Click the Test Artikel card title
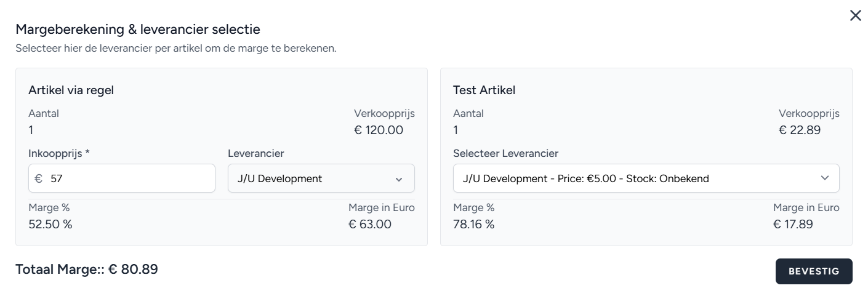The width and height of the screenshot is (868, 296). (x=484, y=90)
